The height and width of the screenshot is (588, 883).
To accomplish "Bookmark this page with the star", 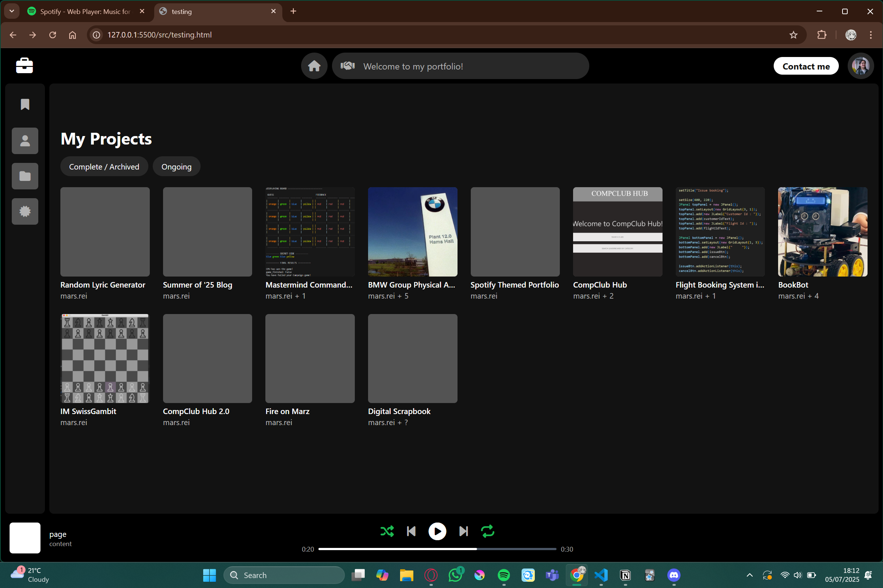I will pos(793,35).
